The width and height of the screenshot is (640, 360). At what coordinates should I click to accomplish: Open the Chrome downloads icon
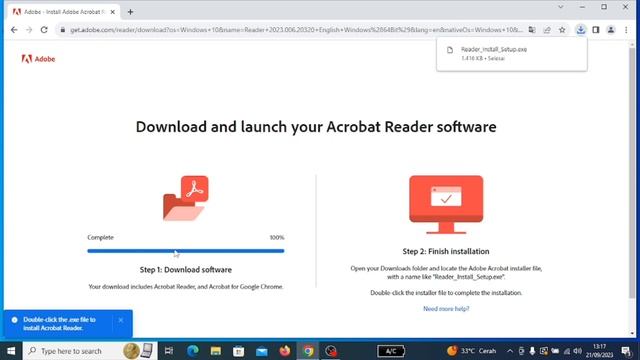(580, 30)
